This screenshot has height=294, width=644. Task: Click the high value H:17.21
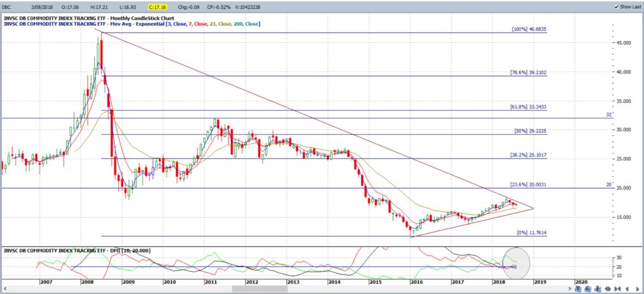(99, 7)
